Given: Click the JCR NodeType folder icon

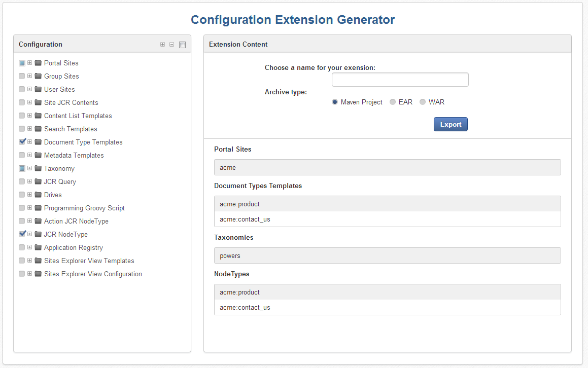Looking at the screenshot, I should [38, 234].
